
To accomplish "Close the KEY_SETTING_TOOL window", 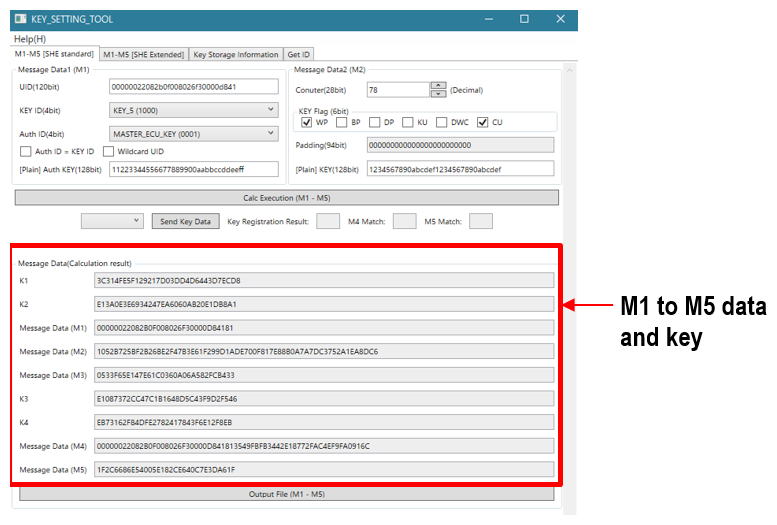I will click(560, 19).
